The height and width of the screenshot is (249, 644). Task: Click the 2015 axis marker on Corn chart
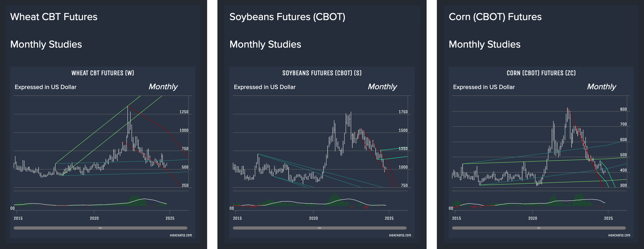[456, 218]
